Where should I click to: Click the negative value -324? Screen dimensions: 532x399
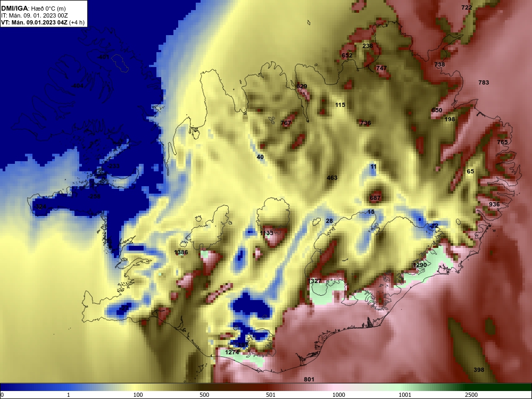(x=40, y=206)
